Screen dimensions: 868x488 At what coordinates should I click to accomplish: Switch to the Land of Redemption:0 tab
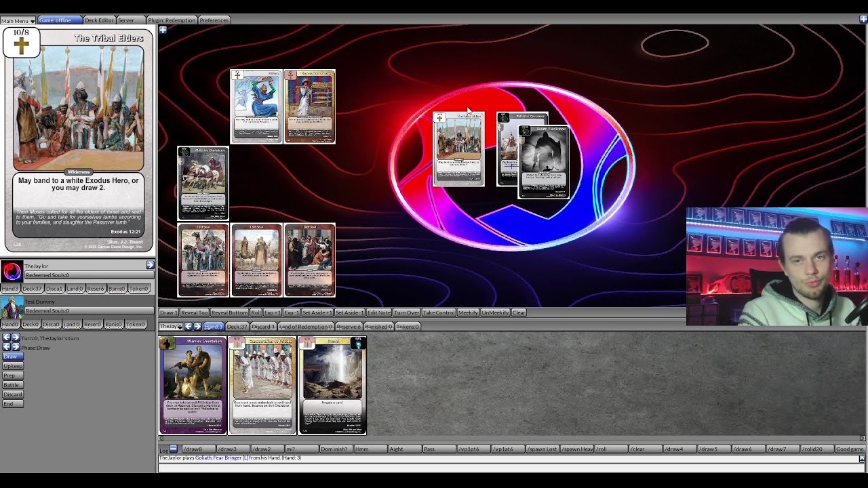click(x=306, y=327)
